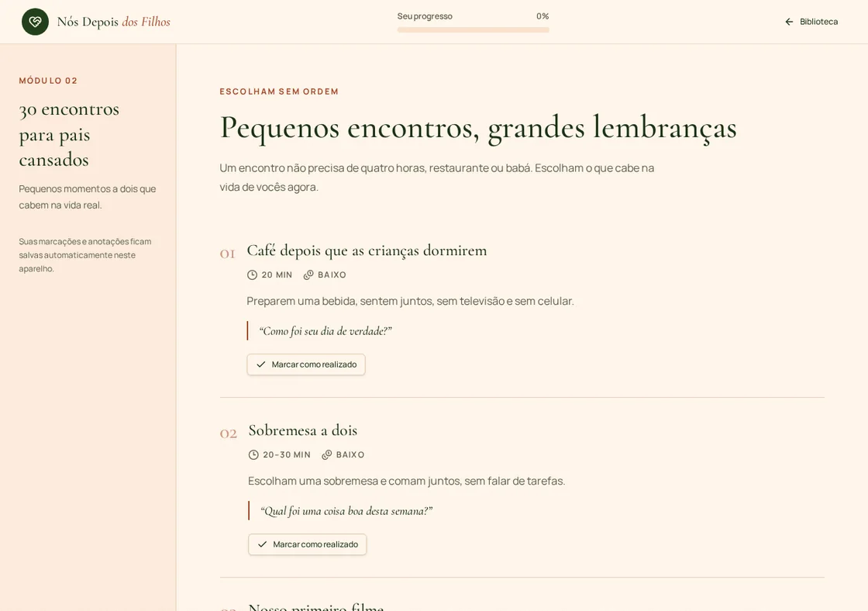Open the Nós Depois dos Filhos home link

tap(96, 22)
